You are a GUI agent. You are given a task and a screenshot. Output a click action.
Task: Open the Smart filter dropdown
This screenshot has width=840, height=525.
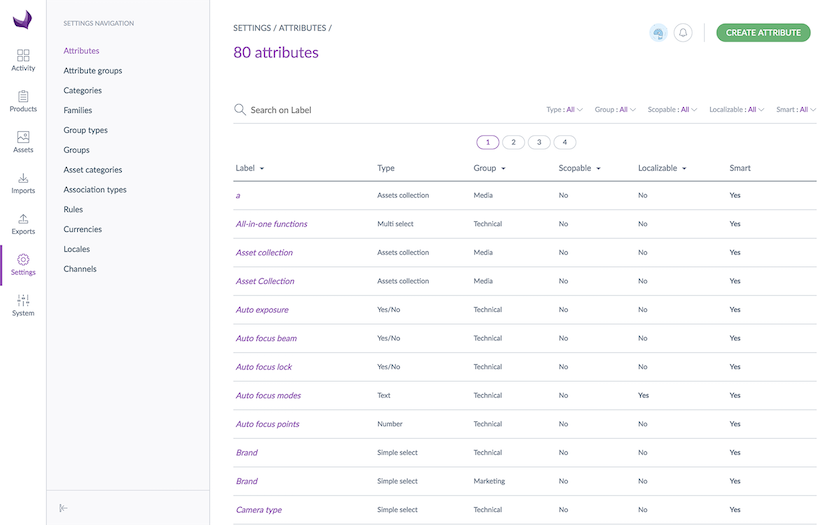point(796,110)
